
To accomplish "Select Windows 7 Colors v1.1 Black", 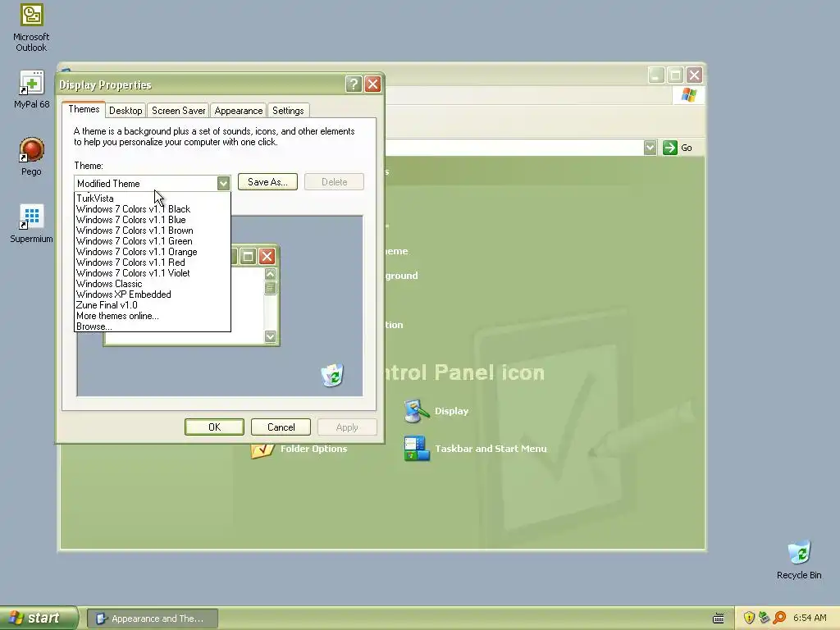I will (152, 209).
